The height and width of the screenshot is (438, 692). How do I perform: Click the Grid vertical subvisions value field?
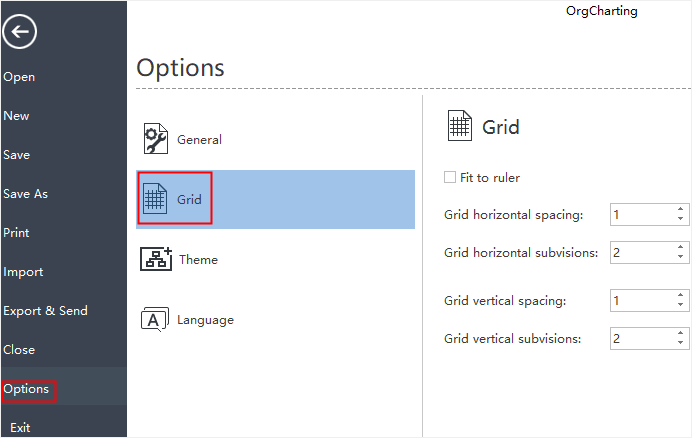pos(643,339)
